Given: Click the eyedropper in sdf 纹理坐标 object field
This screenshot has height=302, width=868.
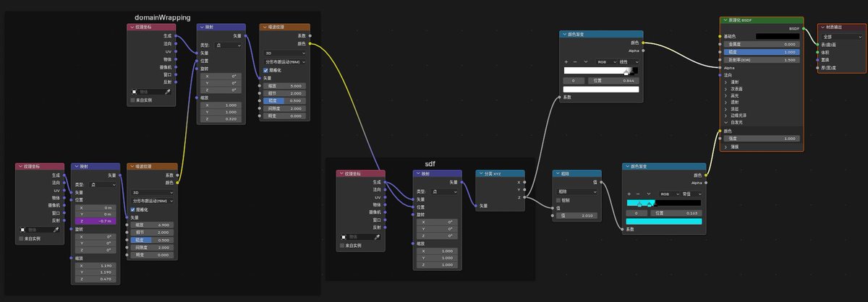Looking at the screenshot, I should pyautogui.click(x=376, y=236).
